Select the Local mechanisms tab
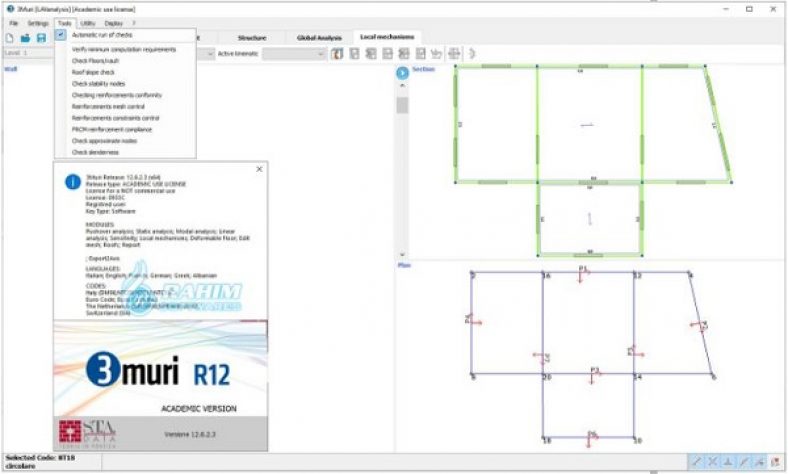Screen dimensions: 788x474 point(387,37)
